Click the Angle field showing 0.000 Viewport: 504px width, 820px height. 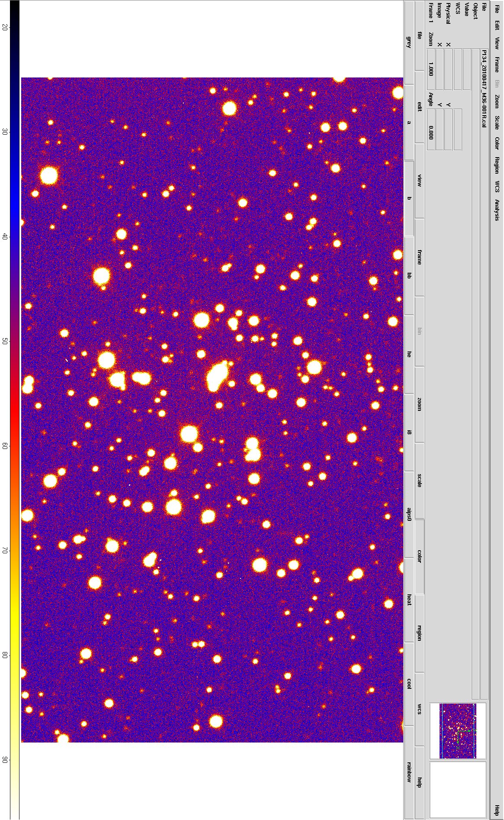[x=431, y=129]
